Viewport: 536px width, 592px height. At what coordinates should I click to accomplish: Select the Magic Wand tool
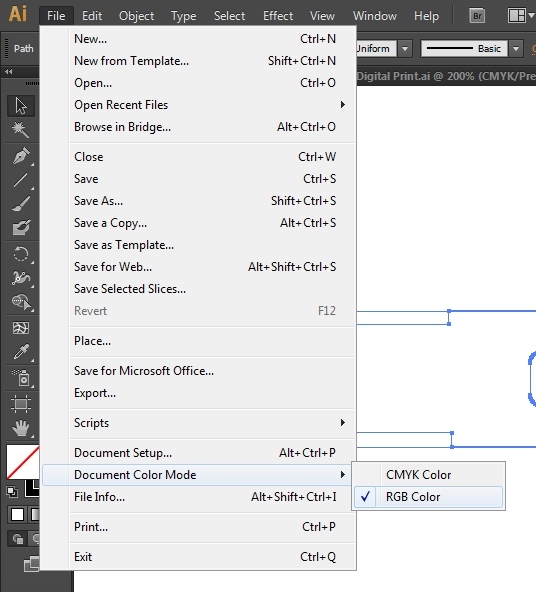pos(21,129)
